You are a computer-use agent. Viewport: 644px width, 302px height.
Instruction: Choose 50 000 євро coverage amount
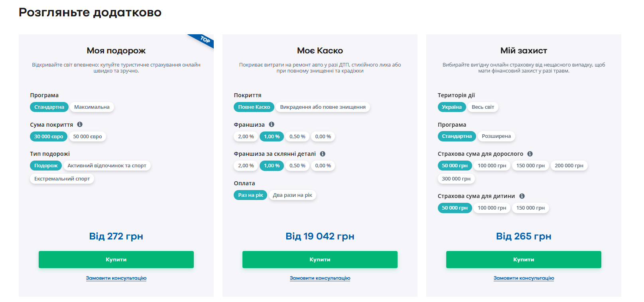[87, 137]
